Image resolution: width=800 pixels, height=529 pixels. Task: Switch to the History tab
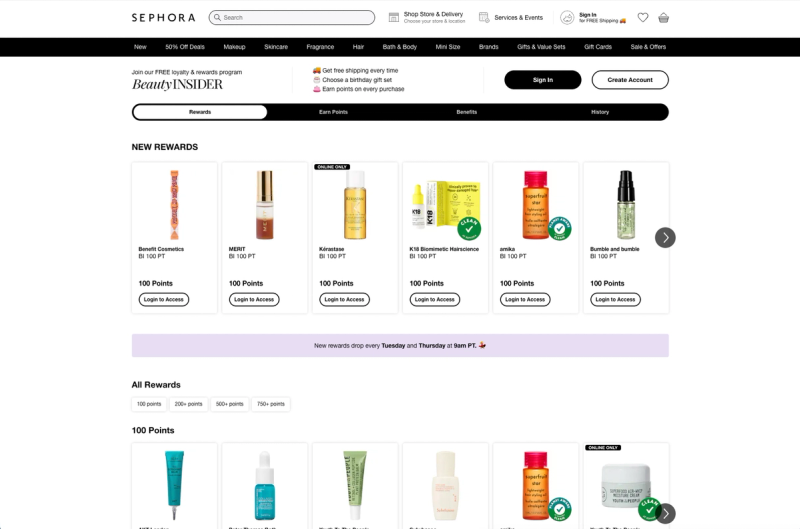coord(600,112)
